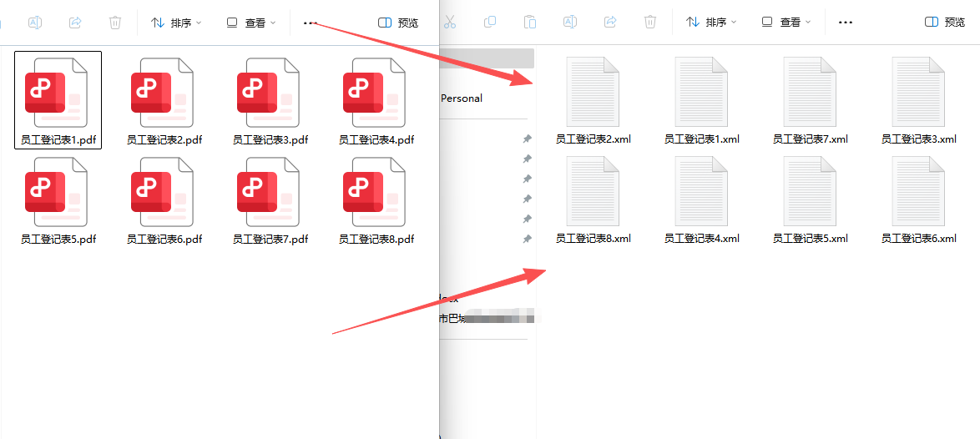
Task: Select the file 员工登记表7.pdf
Action: (x=270, y=199)
